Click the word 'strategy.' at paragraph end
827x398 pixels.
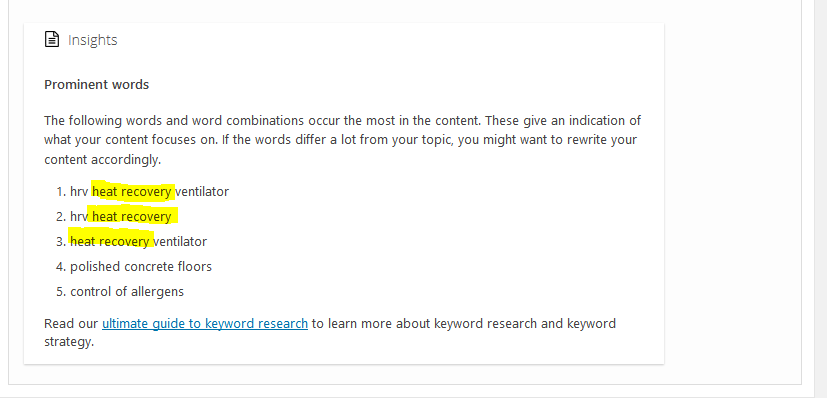[69, 342]
